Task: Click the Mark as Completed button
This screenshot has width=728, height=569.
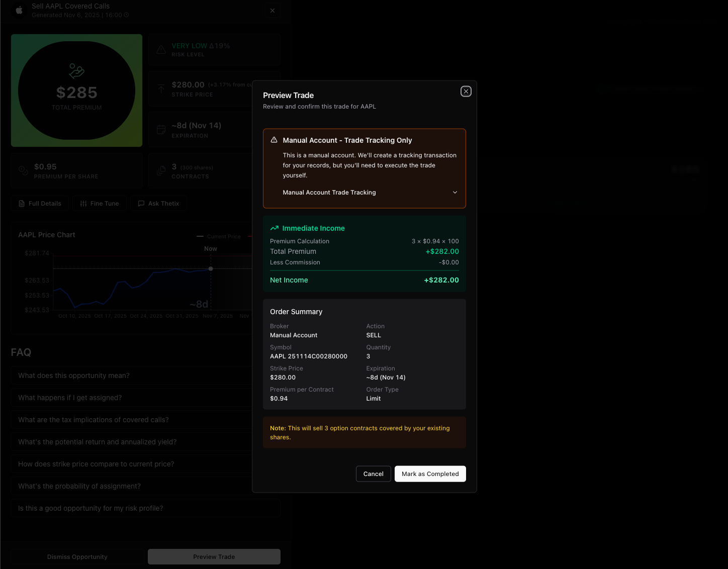Action: coord(430,474)
